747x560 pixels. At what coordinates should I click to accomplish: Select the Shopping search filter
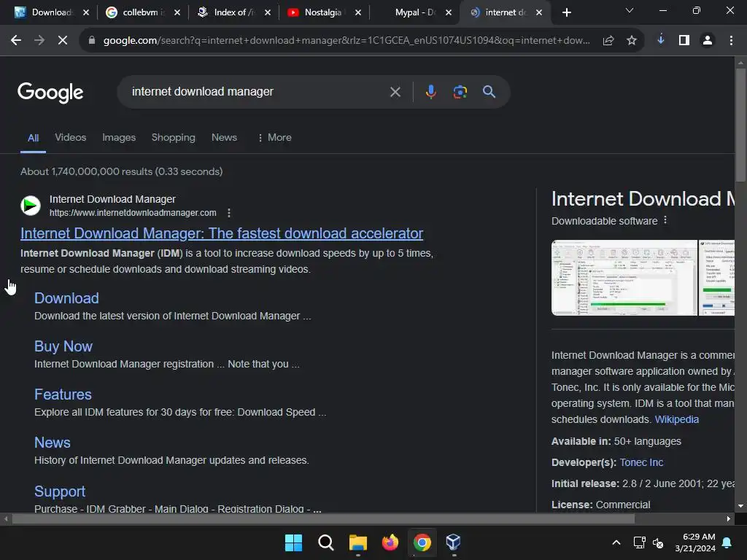coord(174,138)
